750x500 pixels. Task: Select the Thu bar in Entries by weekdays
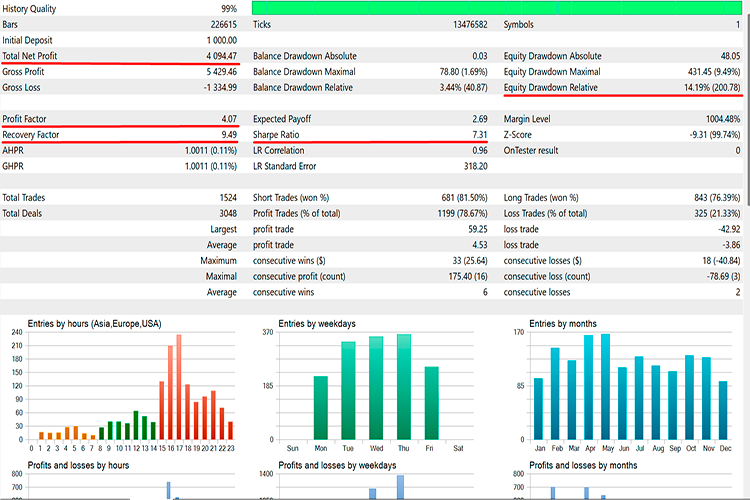coord(404,387)
